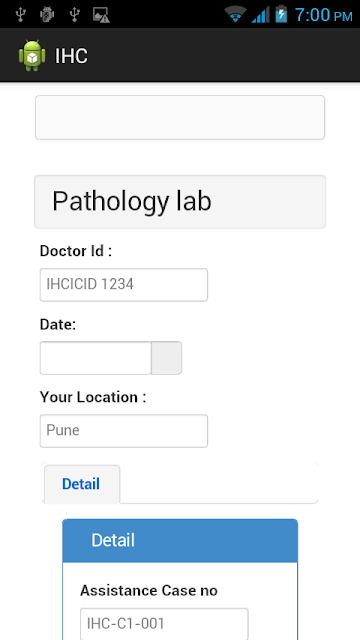Open the date picker button beside Date field
Viewport: 360px width, 640px height.
point(167,358)
